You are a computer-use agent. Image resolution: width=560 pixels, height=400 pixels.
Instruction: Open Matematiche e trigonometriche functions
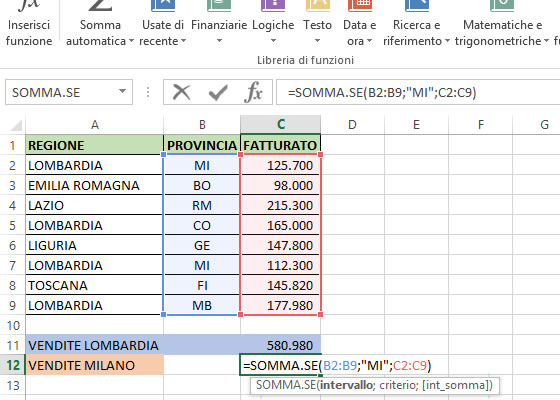(502, 24)
